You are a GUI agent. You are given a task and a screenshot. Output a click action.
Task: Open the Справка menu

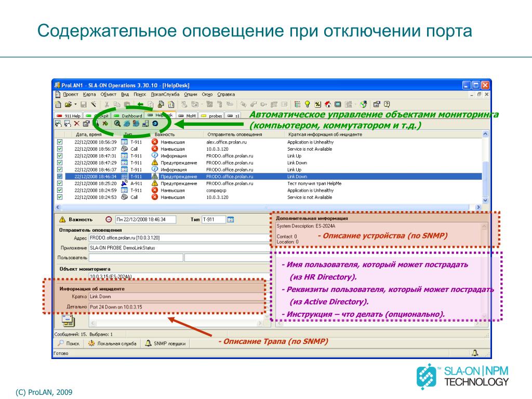click(226, 95)
